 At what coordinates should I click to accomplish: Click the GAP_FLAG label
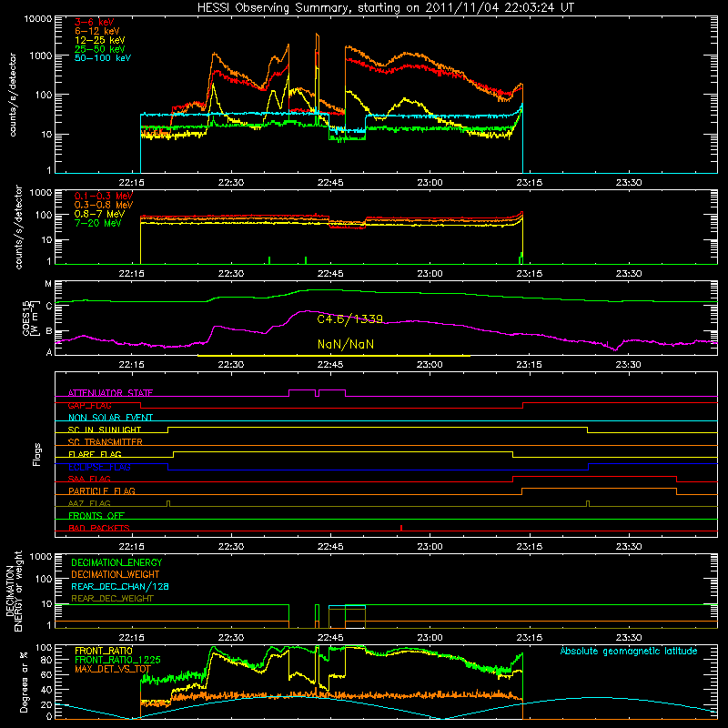[89, 405]
